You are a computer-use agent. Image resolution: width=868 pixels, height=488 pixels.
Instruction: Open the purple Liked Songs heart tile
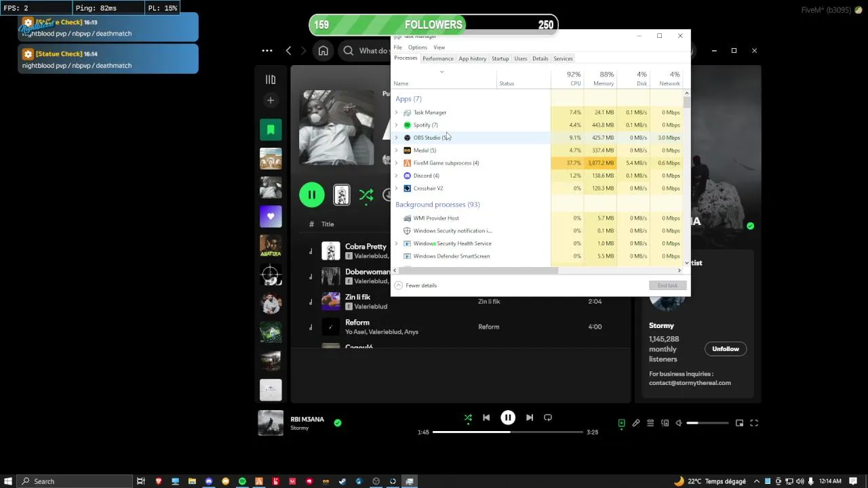tap(271, 216)
